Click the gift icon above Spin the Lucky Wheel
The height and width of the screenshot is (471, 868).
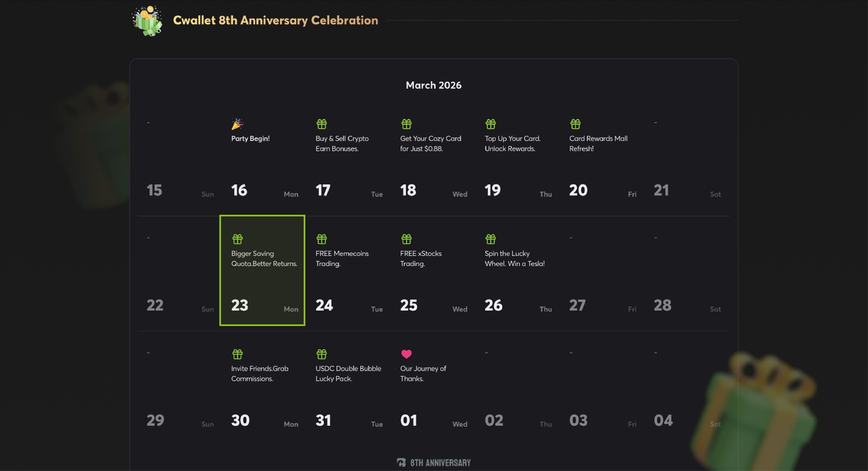[x=491, y=239]
